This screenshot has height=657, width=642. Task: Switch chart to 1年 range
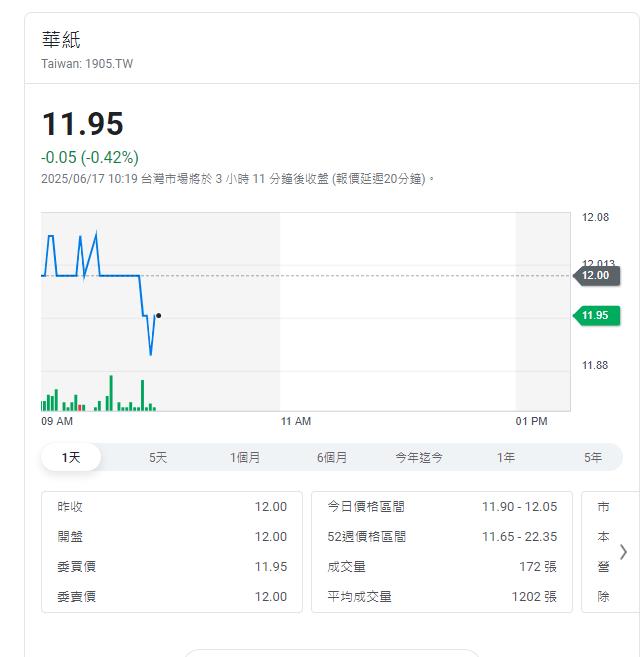[x=506, y=457]
